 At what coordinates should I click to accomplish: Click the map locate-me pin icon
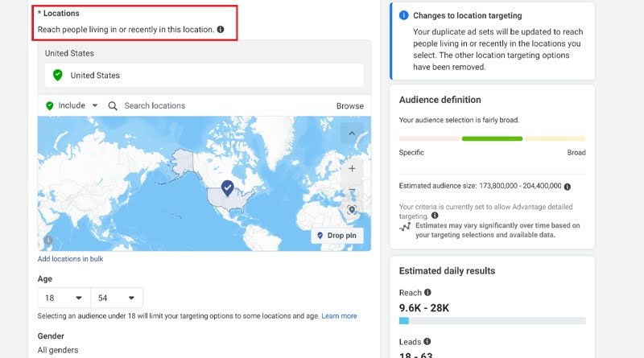pyautogui.click(x=352, y=210)
